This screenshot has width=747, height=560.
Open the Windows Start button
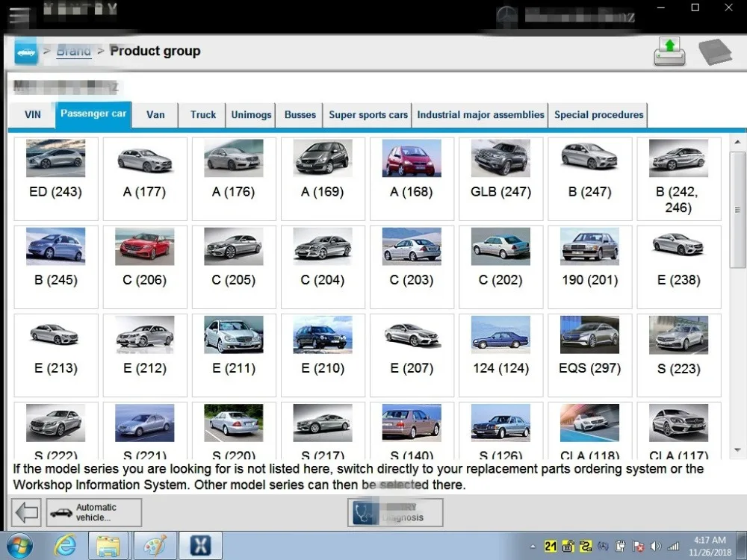pos(19,546)
